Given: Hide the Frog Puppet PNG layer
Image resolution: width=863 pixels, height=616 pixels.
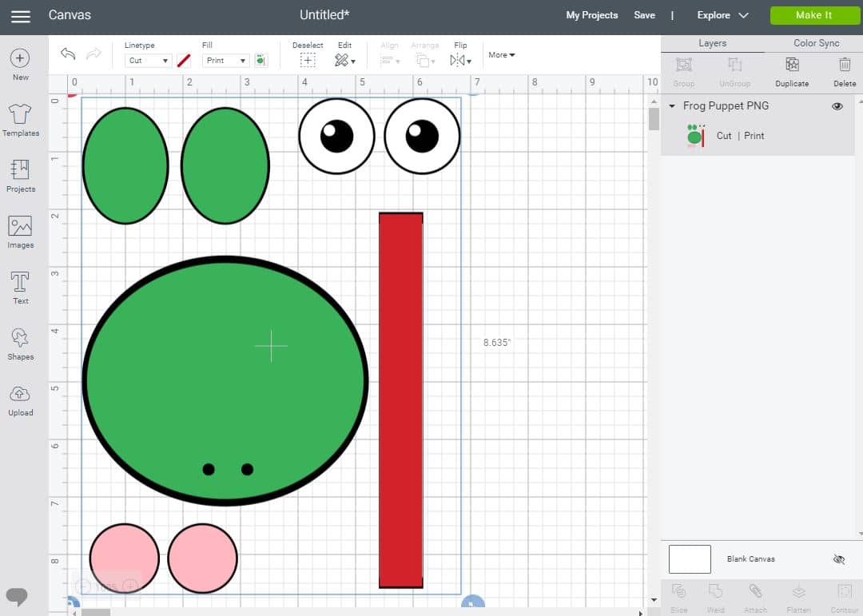Looking at the screenshot, I should [x=837, y=105].
